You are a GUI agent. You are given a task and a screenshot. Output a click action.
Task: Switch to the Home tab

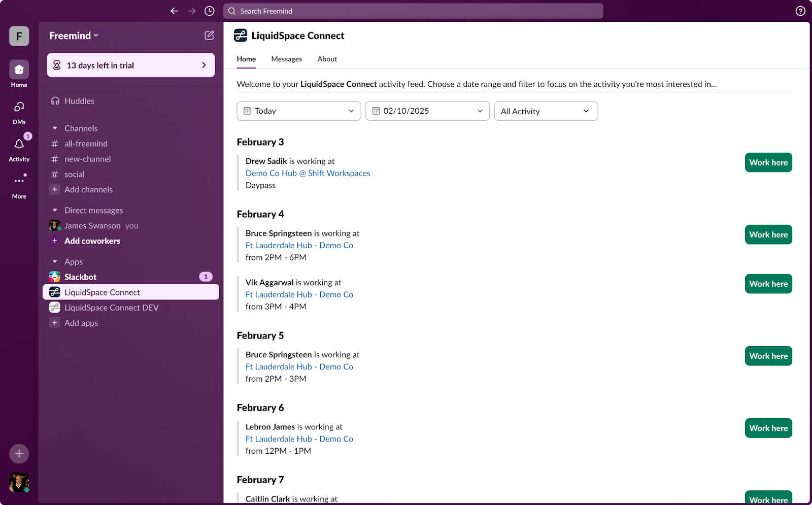[x=246, y=59]
